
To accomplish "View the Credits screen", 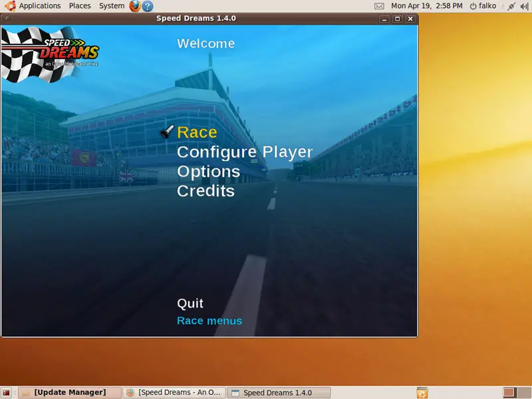I will (205, 191).
